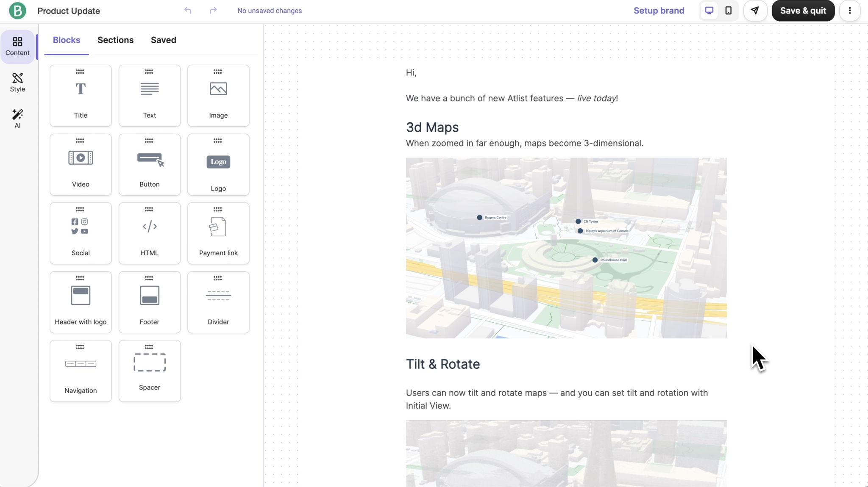Viewport: 868px width, 487px height.
Task: Click the 'When zoomed in far enough' sentence
Action: click(x=525, y=143)
